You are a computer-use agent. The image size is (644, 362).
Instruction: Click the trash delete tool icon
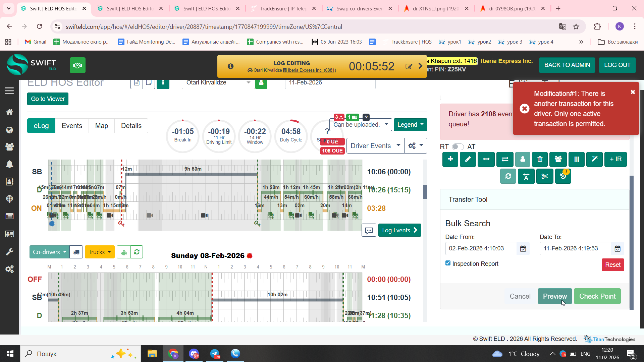tap(540, 159)
